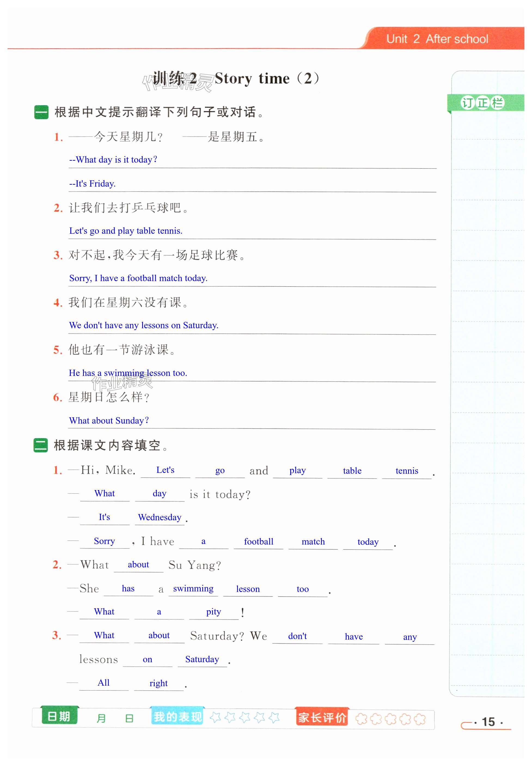Click the last orange flower rating
The image size is (532, 766).
(x=420, y=719)
